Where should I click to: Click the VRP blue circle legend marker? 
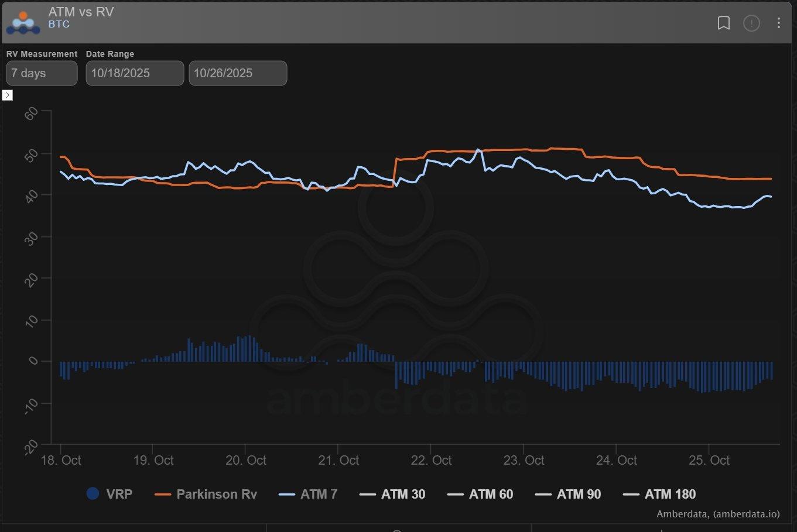point(93,493)
